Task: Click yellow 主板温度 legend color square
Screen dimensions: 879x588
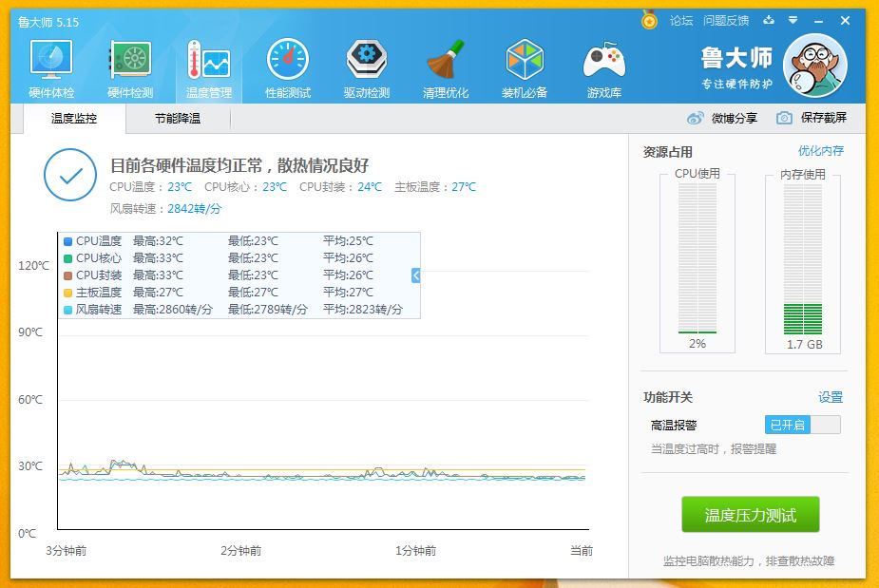Action: [67, 293]
